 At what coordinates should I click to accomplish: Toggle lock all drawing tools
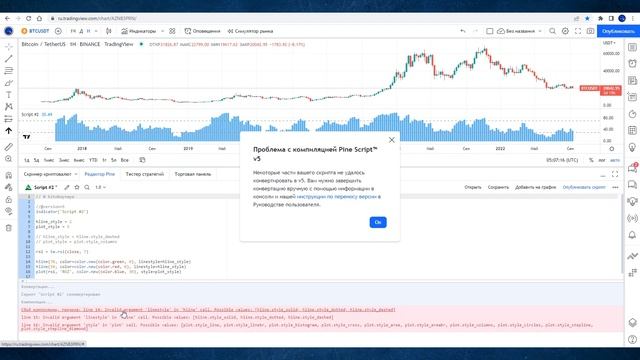[9, 199]
